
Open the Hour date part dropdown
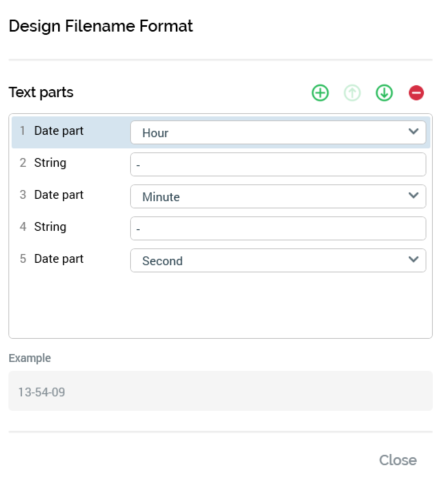pyautogui.click(x=278, y=133)
